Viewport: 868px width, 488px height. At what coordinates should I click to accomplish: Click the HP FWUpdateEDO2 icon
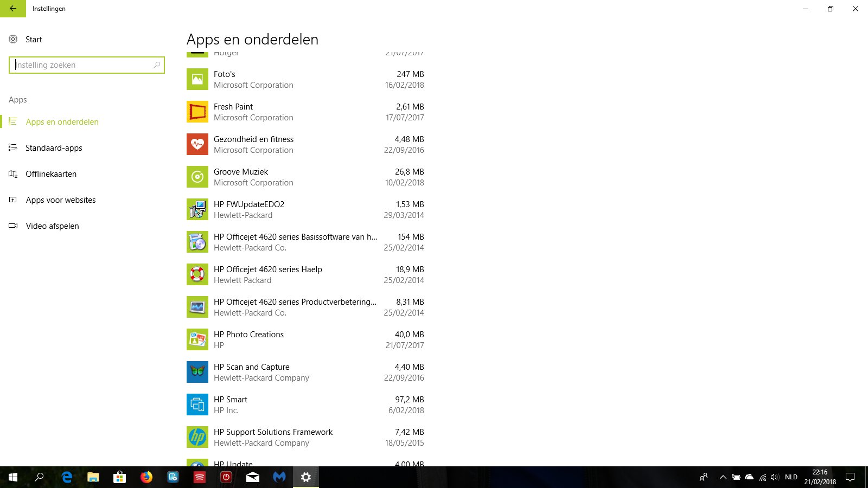(x=197, y=209)
